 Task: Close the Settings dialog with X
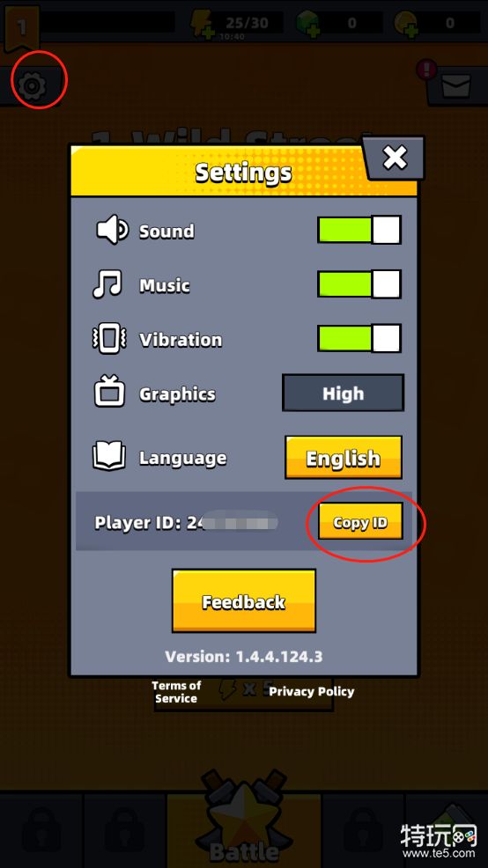click(x=395, y=158)
